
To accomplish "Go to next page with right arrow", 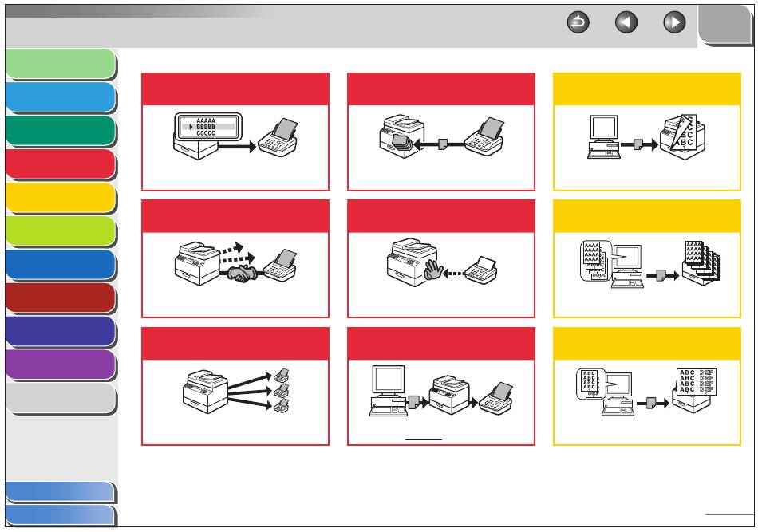I will click(674, 22).
